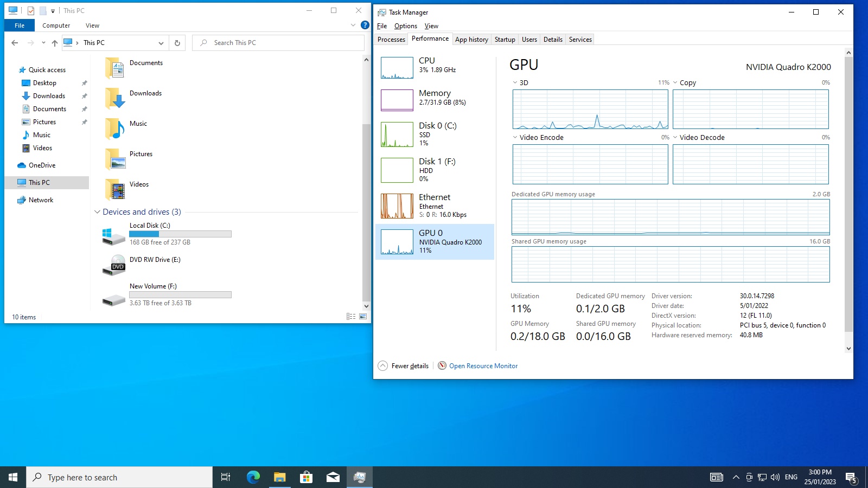The image size is (868, 488).
Task: Select Local Disk (C:) drive icon
Action: coord(114,236)
